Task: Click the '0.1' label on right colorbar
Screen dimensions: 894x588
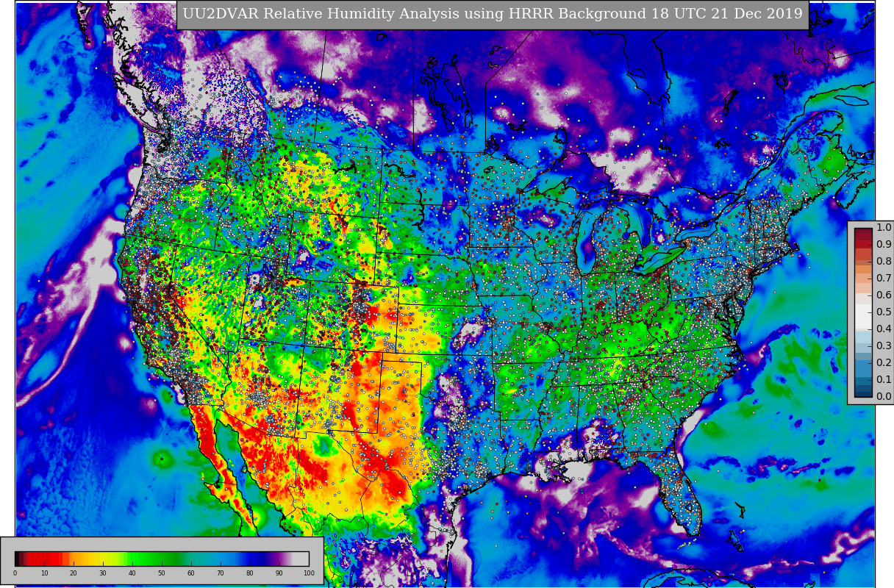Action: pos(884,379)
